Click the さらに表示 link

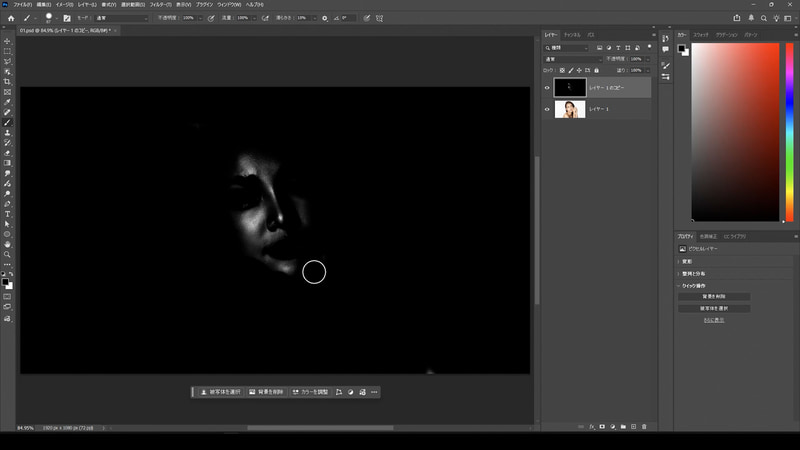point(714,320)
